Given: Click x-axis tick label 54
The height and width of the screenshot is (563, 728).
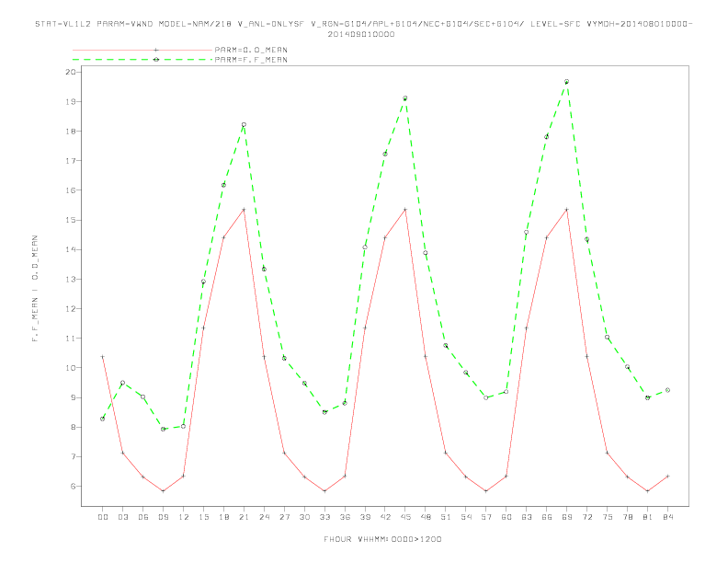Looking at the screenshot, I should click(x=466, y=517).
